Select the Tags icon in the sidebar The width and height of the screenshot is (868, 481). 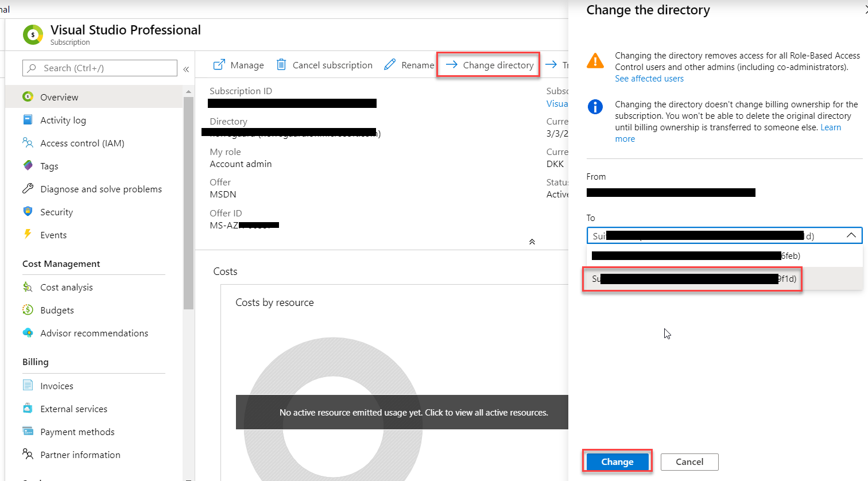pos(28,166)
